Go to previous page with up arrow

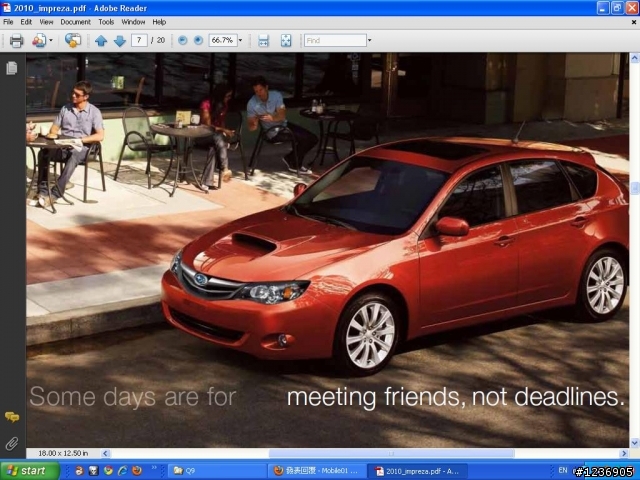pyautogui.click(x=101, y=40)
